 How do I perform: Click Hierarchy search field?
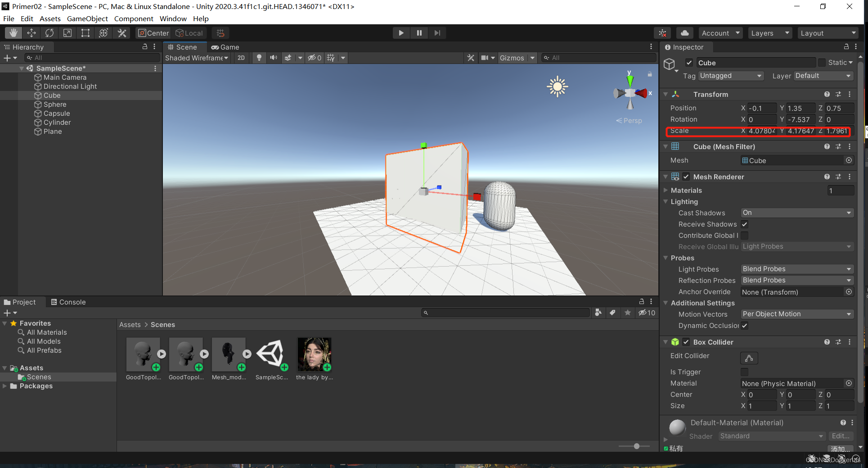pyautogui.click(x=92, y=58)
